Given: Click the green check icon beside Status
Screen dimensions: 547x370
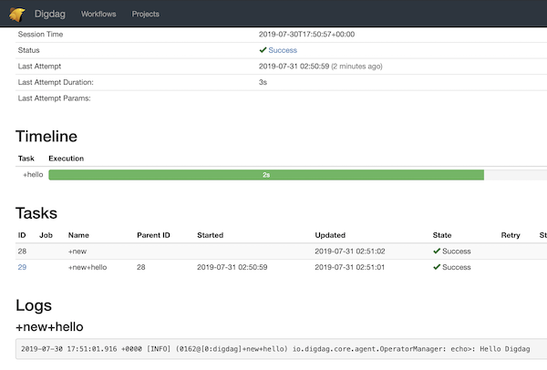Looking at the screenshot, I should click(x=263, y=50).
